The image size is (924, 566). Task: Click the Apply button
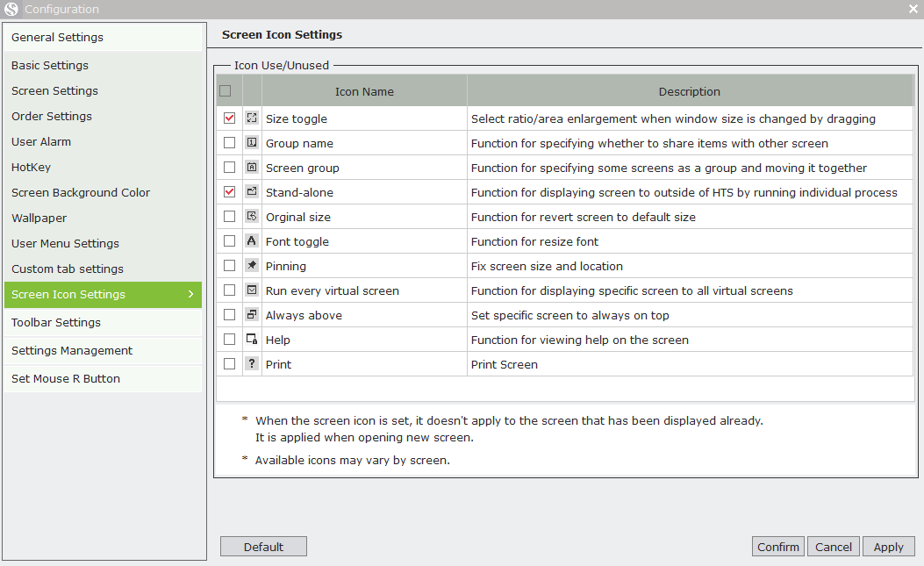point(888,547)
